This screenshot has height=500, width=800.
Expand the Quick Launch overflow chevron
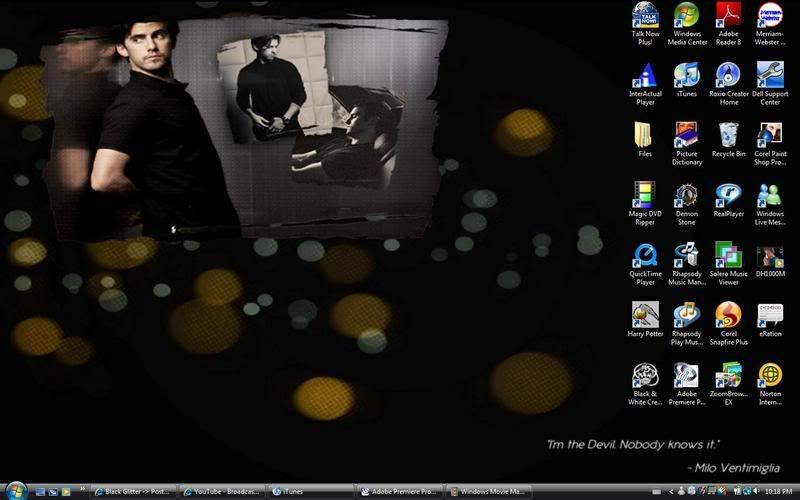point(82,491)
